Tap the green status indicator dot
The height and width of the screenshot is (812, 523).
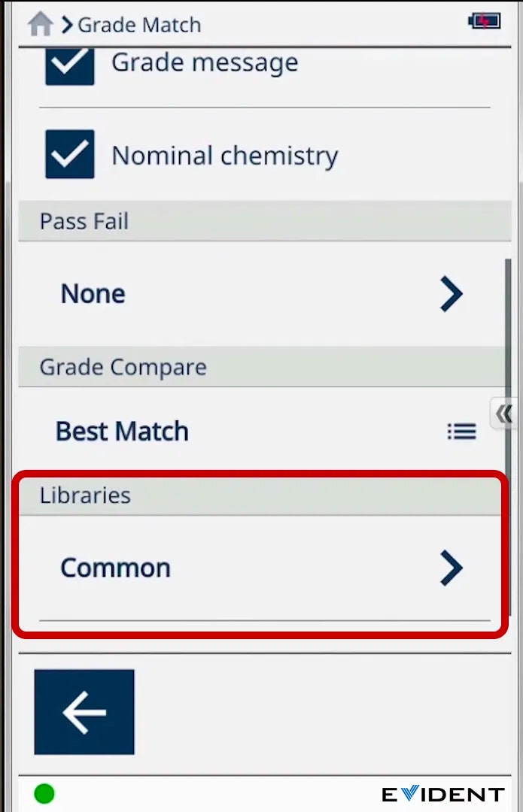[44, 793]
